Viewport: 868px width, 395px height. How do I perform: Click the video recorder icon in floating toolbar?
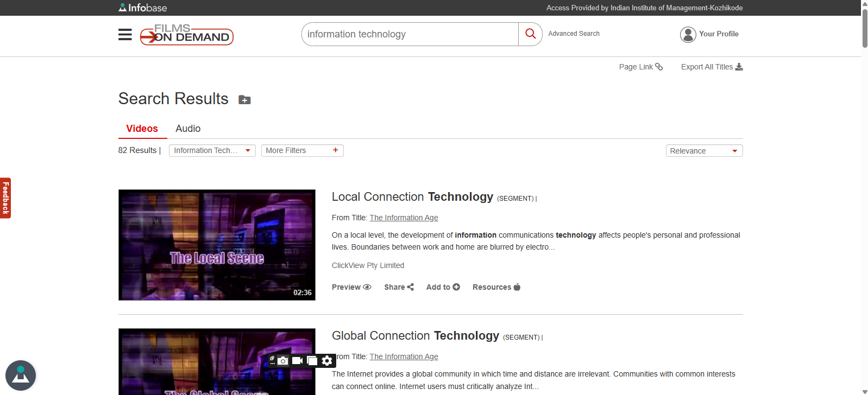(297, 361)
